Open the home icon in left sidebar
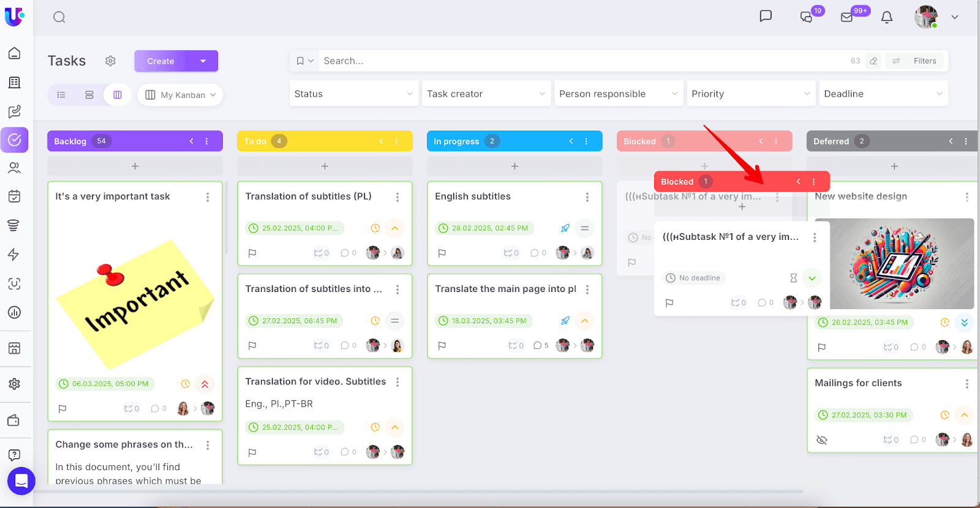This screenshot has height=508, width=980. pos(14,53)
